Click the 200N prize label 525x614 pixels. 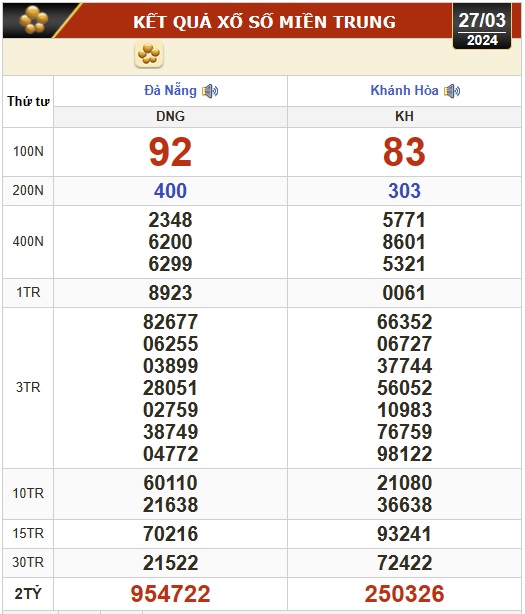point(28,191)
